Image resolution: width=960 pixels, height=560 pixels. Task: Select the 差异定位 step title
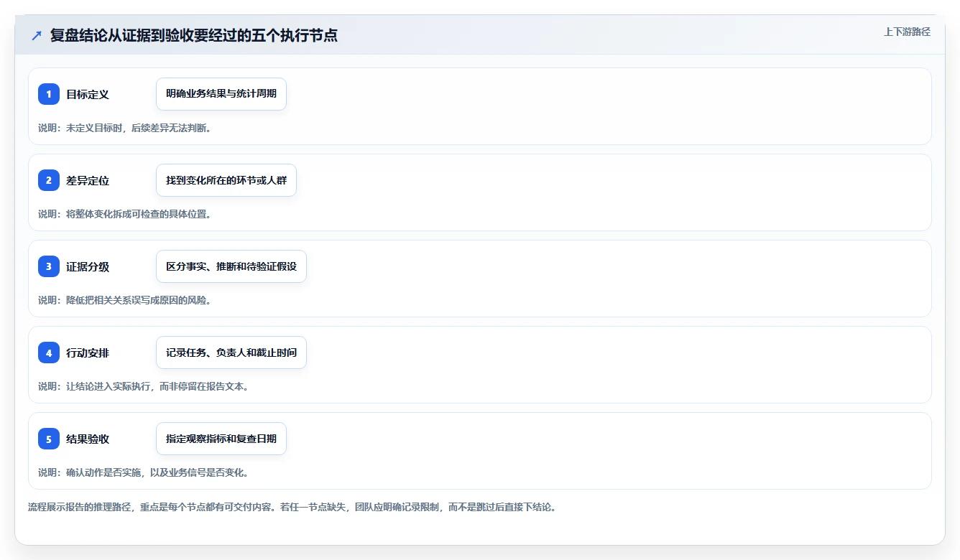[x=88, y=180]
